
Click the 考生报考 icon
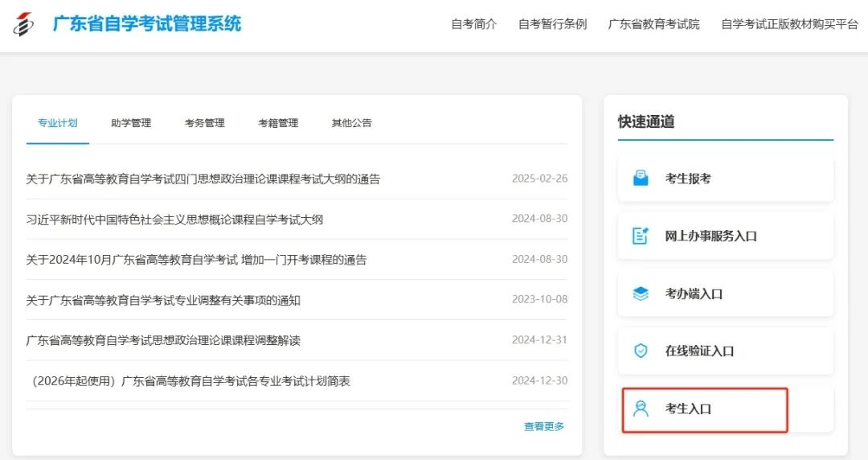point(641,179)
